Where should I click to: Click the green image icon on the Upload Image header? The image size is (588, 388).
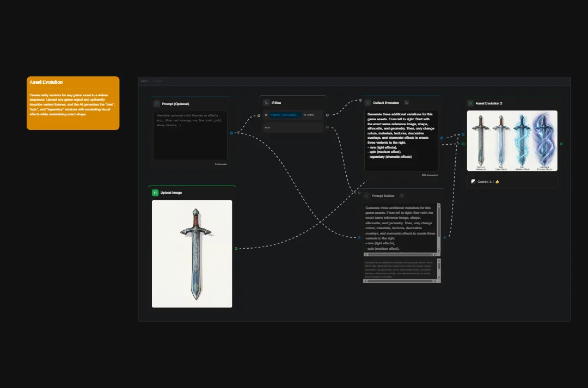[155, 192]
